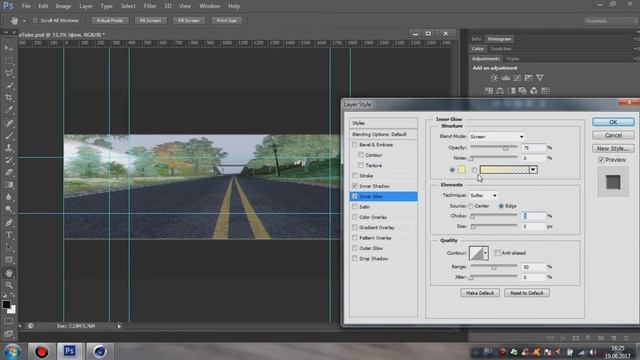Click Make Default button
Image resolution: width=640 pixels, height=360 pixels.
click(480, 293)
